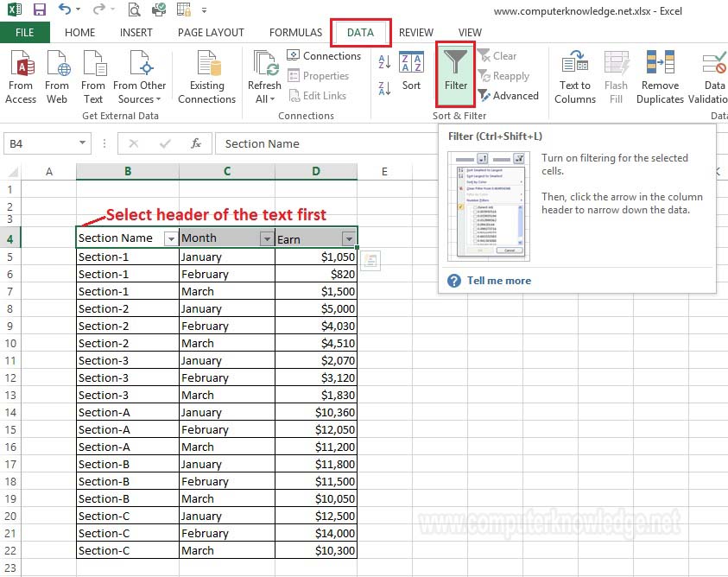Click Text to Columns
This screenshot has width=728, height=577.
tap(575, 77)
